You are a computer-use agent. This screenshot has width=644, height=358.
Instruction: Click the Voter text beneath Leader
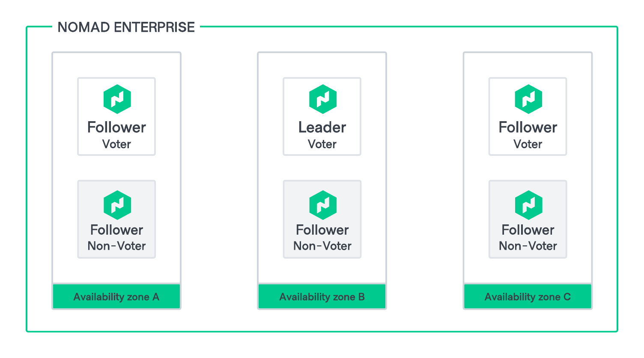(322, 144)
